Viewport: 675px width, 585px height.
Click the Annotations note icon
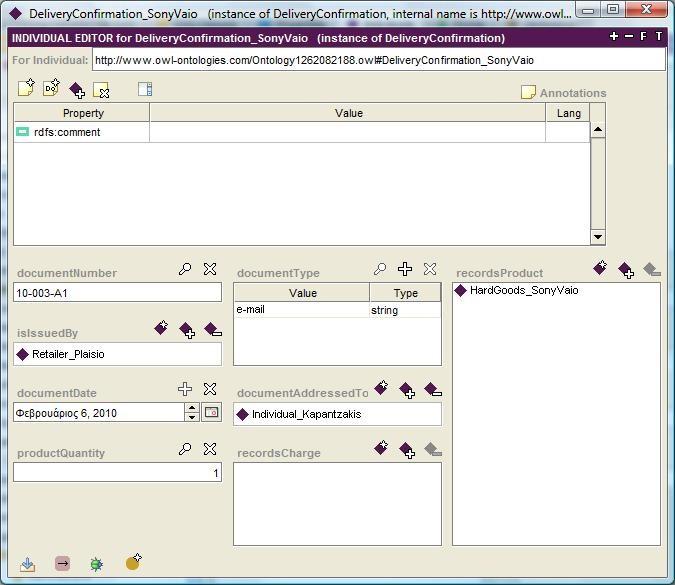[x=528, y=92]
